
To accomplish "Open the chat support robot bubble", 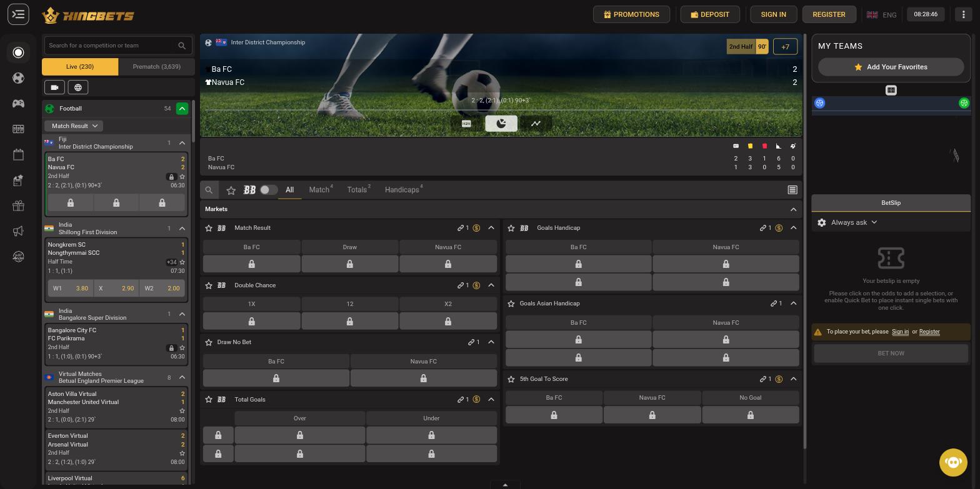I will pos(953,462).
